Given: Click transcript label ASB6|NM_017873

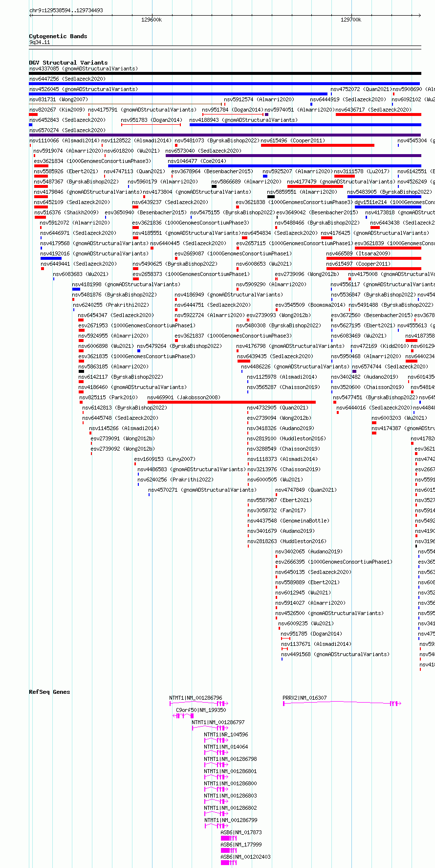Looking at the screenshot, I should [x=241, y=832].
